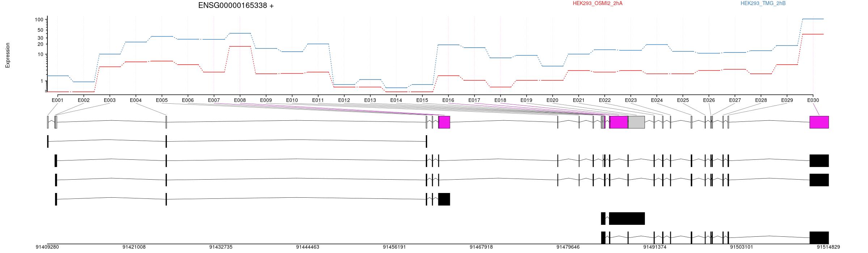Image resolution: width=868 pixels, height=253 pixels.
Task: Select the HEK293_TMG_2hB legend label
Action: (x=763, y=3)
